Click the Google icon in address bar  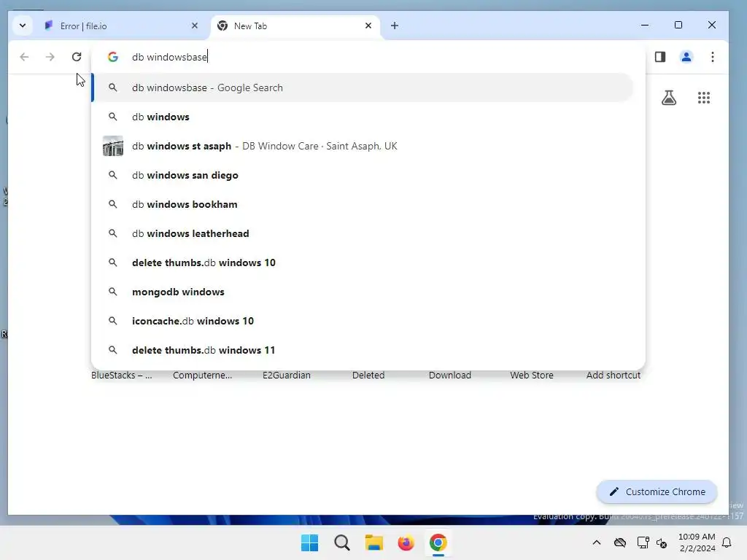(x=113, y=57)
